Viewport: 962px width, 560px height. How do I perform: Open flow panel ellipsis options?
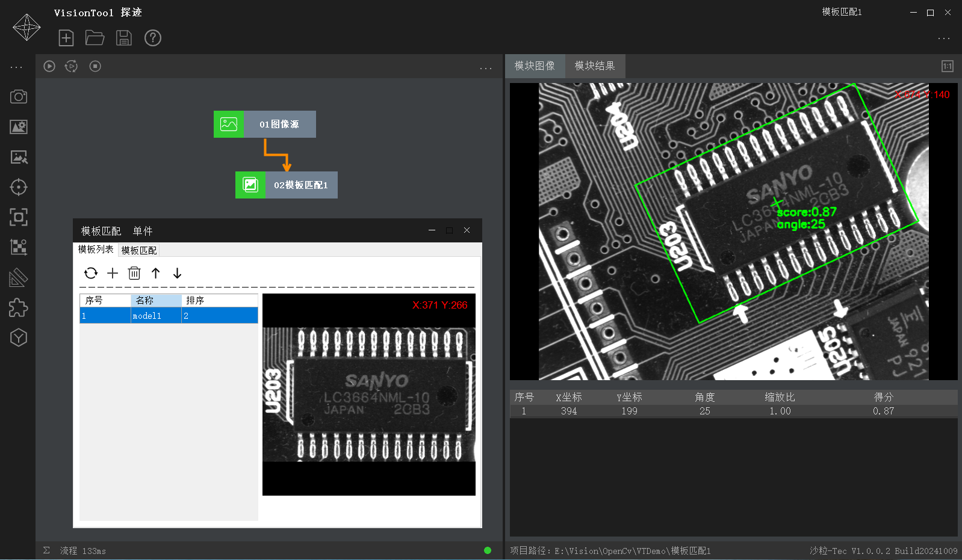486,69
